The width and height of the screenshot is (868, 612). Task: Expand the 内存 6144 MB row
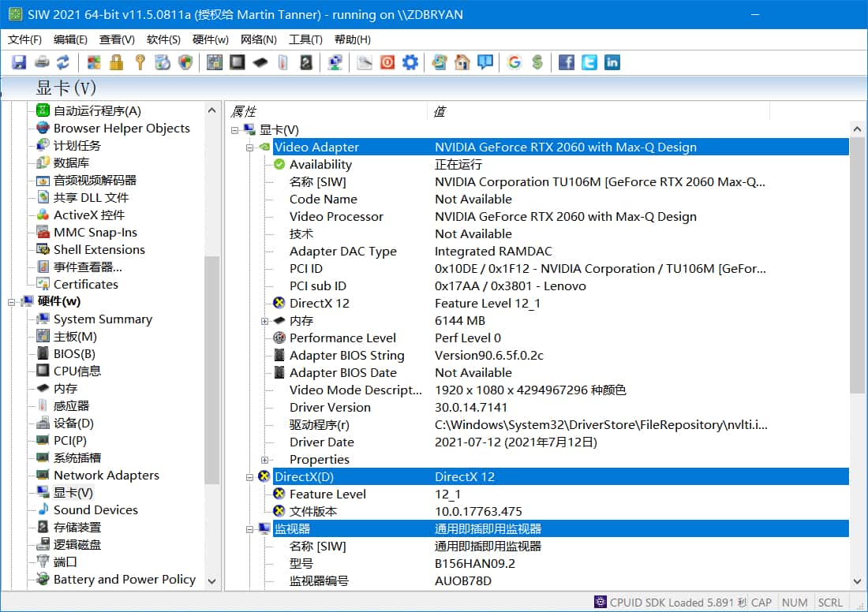pyautogui.click(x=264, y=321)
